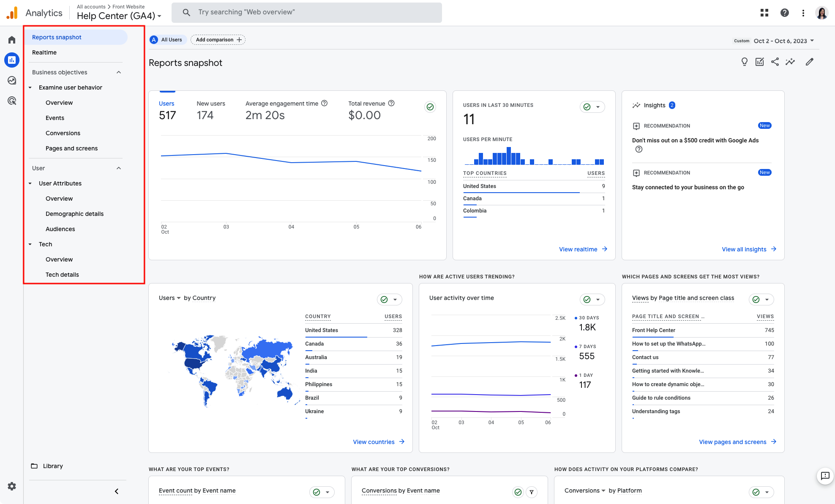Screen dimensions: 835x504
Task: Click the Library folder icon
Action: click(34, 466)
